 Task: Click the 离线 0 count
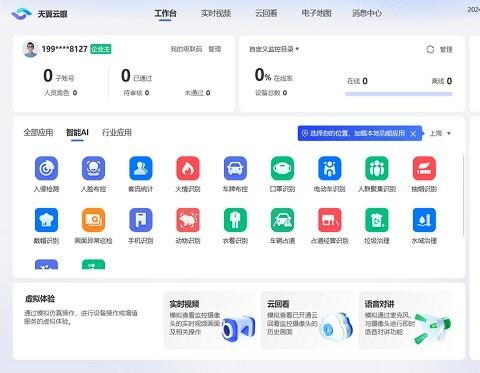(442, 81)
